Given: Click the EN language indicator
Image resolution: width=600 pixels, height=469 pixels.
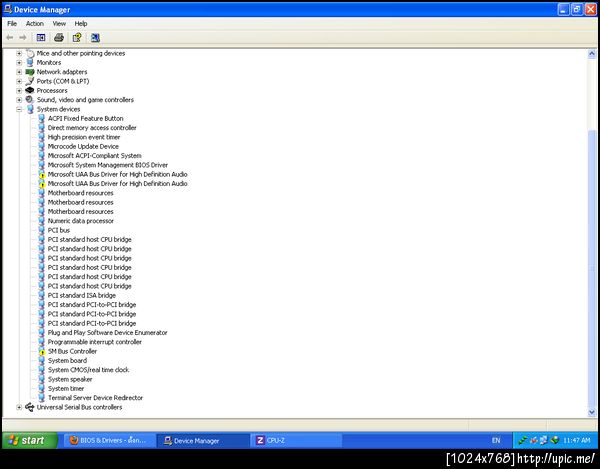Looking at the screenshot, I should [496, 440].
